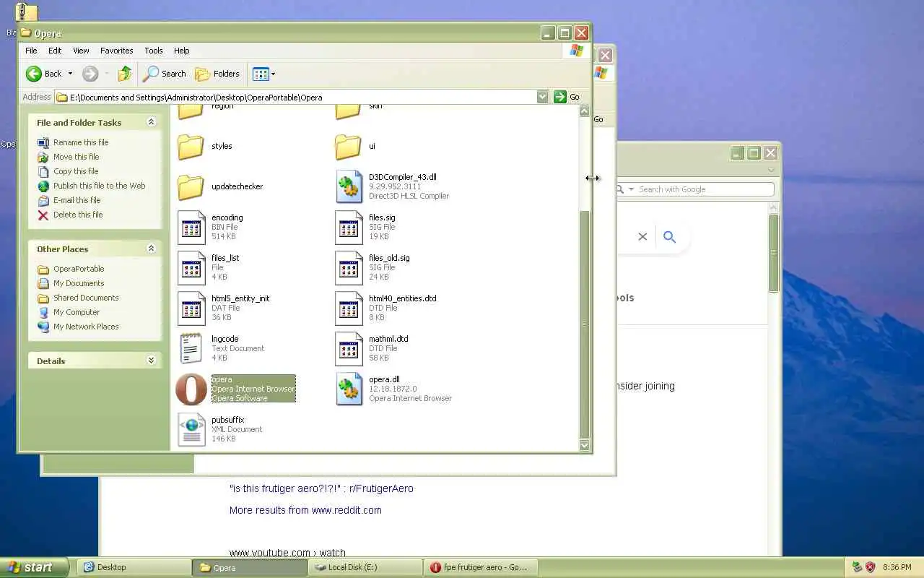The width and height of the screenshot is (924, 578).
Task: Click the browser page vertical scrollbar thumb
Action: (774, 253)
